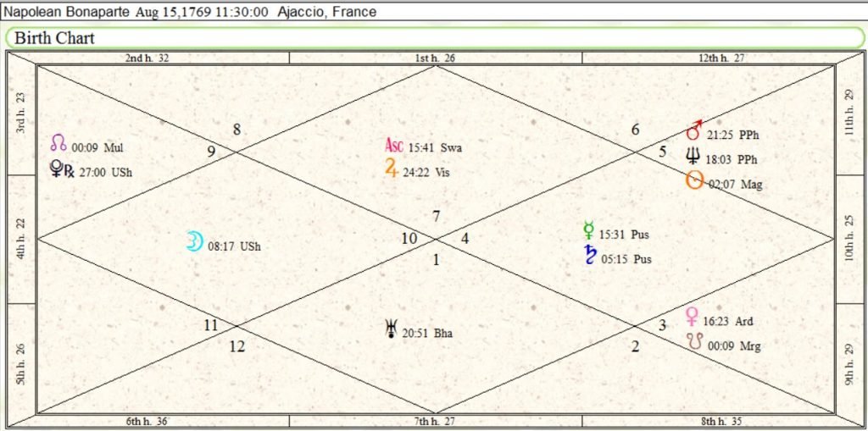This screenshot has height=431, width=868.
Task: Click the '10th h. 25' side label
Action: (850, 239)
